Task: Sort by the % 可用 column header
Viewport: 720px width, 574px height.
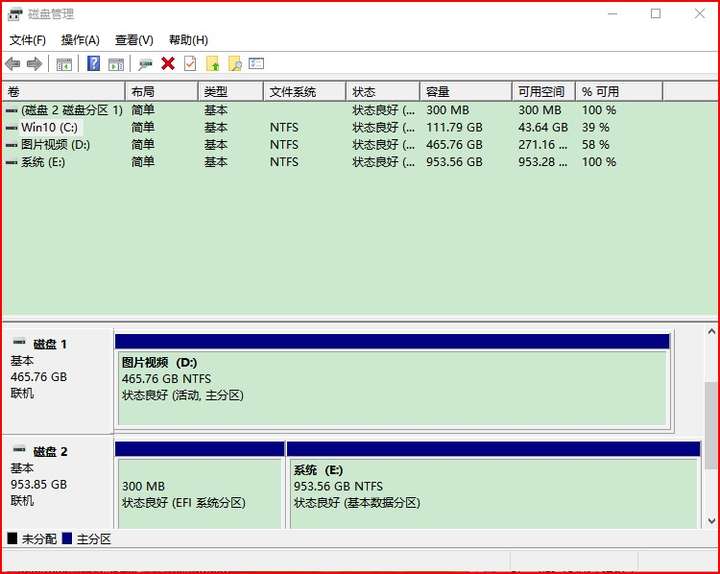Action: tap(619, 92)
